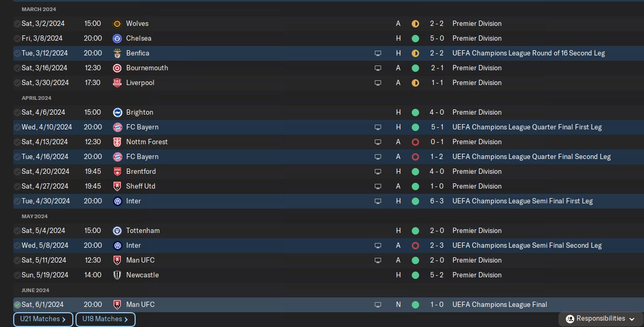This screenshot has height=327, width=644.
Task: Click the 6 - 3 score against Inter
Action: 437,201
